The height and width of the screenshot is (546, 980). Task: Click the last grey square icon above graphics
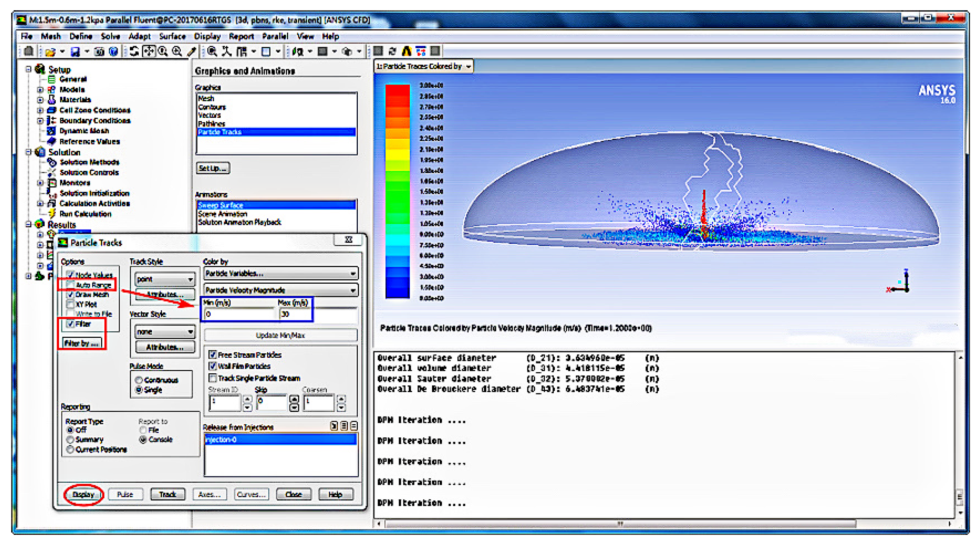435,51
